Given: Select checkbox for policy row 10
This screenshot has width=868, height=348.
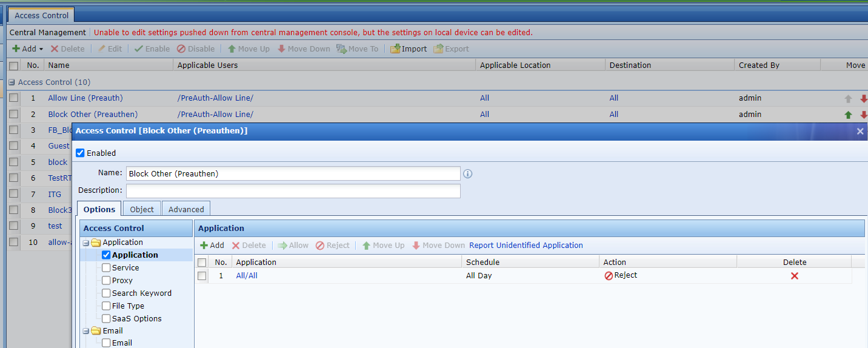Looking at the screenshot, I should point(13,243).
